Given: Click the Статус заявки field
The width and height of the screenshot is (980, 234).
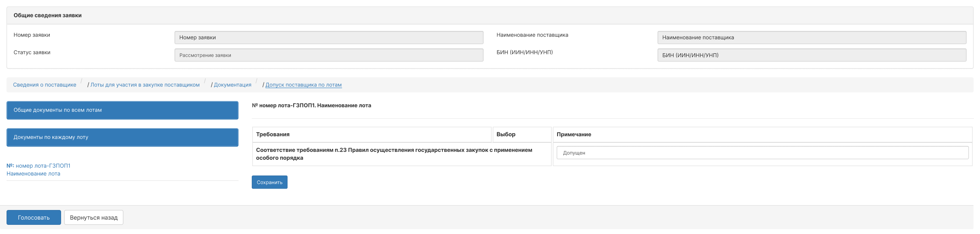Looking at the screenshot, I should tap(329, 55).
